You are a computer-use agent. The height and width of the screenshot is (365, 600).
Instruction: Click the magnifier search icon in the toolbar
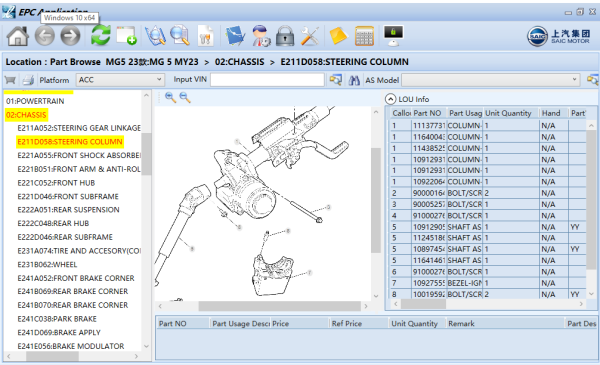tap(180, 36)
